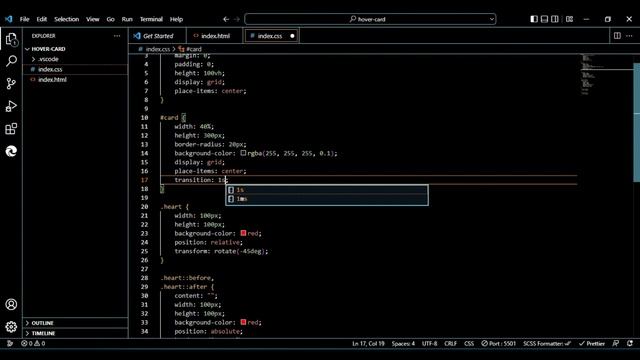Open Source Control view icon
Viewport: 640px width, 360px height.
[11, 84]
